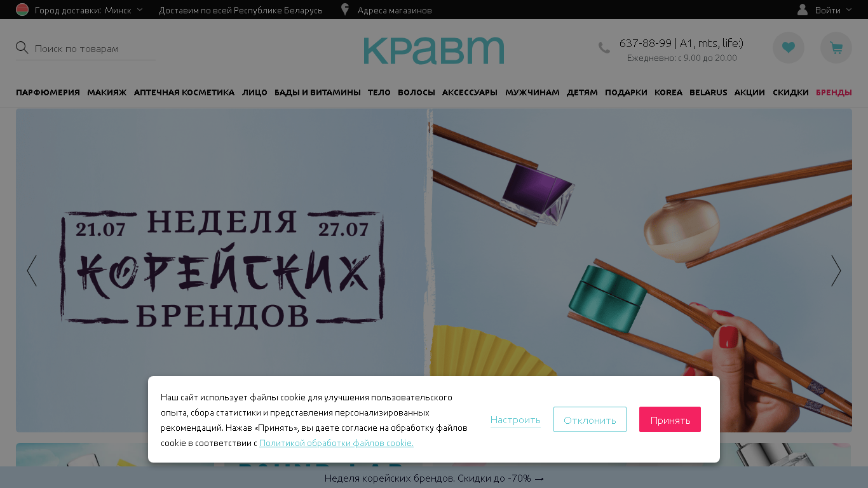868x488 pixels.
Task: Click the user profile icon
Action: pos(803,10)
